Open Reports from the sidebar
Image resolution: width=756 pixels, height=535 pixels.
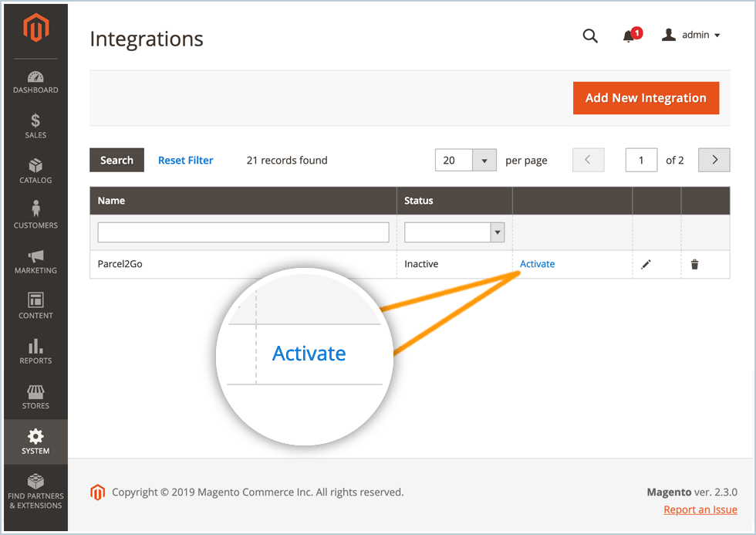[x=35, y=351]
